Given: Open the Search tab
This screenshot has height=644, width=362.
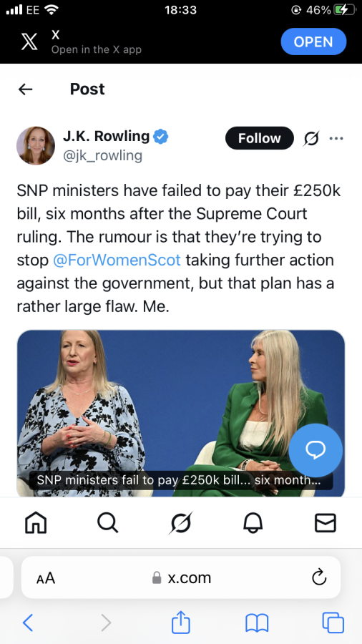Looking at the screenshot, I should click(x=108, y=523).
